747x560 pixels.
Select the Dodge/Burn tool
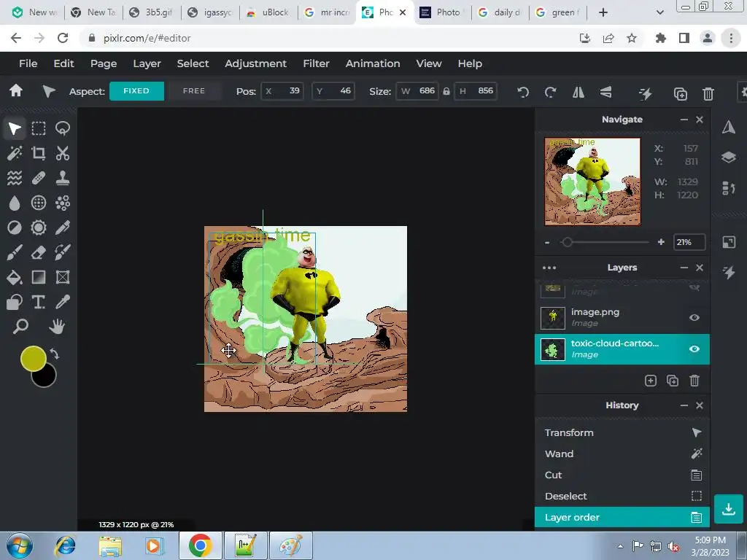point(15,227)
